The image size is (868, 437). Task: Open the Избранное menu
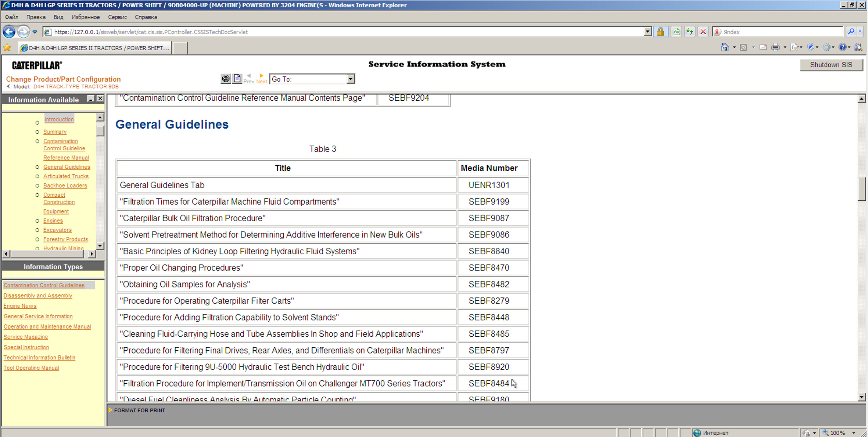pyautogui.click(x=86, y=17)
